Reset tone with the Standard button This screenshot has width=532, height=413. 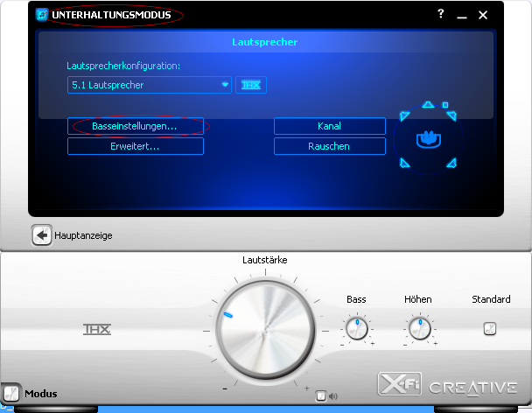pyautogui.click(x=490, y=328)
